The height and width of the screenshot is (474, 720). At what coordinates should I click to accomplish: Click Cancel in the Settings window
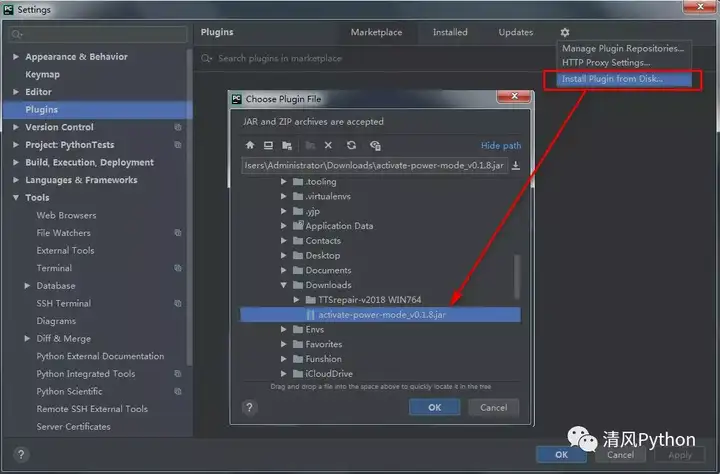[x=620, y=455]
